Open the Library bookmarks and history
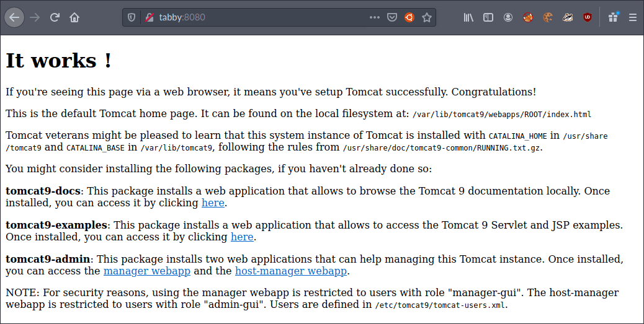 click(x=468, y=17)
